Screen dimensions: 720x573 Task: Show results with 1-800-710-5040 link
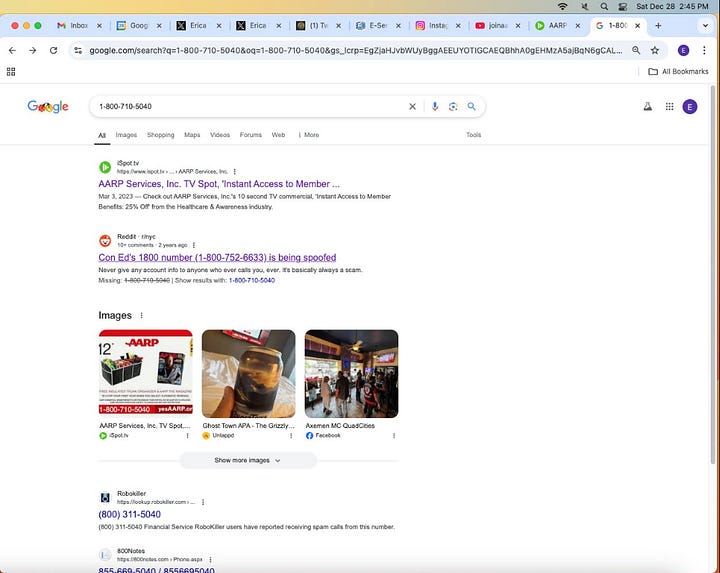point(252,281)
